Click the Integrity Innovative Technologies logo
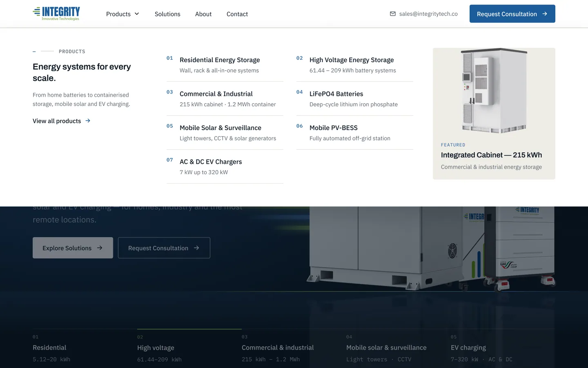Screen dimensions: 588x368 click(x=56, y=13)
